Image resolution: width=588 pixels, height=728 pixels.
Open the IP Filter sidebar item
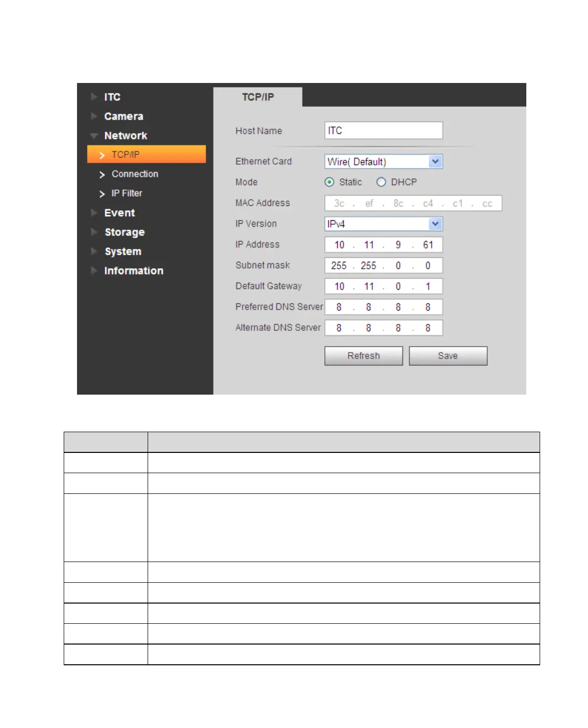click(x=127, y=193)
